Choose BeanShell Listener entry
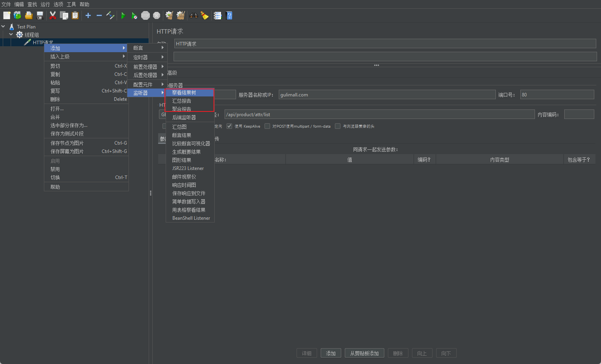601x364 pixels. (190, 218)
